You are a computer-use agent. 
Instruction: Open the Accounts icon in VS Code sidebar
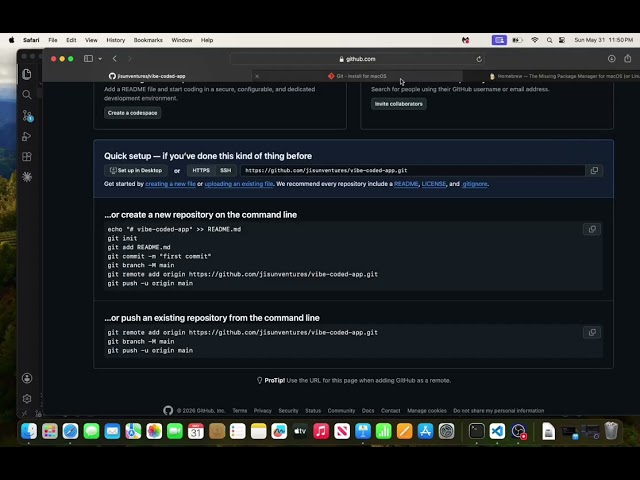27,378
